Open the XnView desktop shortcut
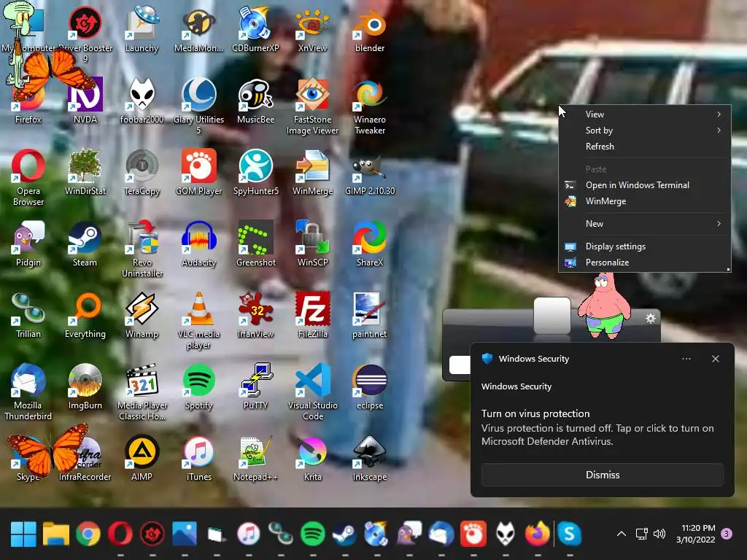Screen dimensions: 747x560 tap(312, 28)
